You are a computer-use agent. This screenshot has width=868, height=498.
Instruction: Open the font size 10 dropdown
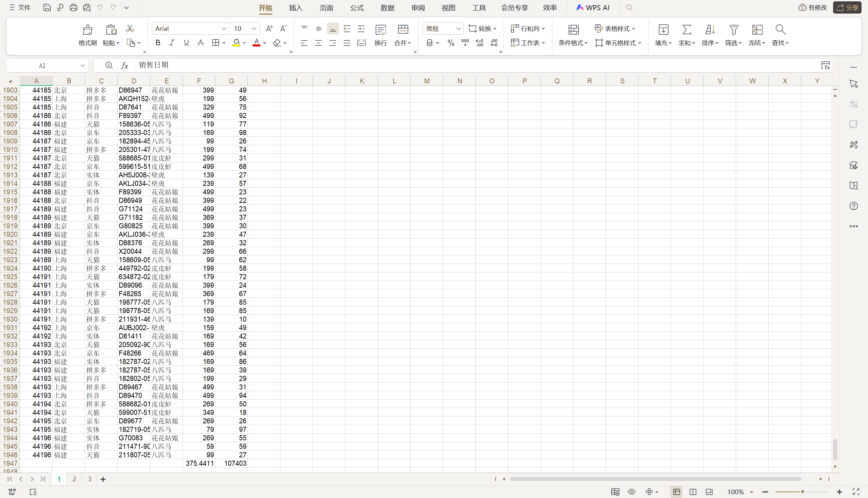254,29
